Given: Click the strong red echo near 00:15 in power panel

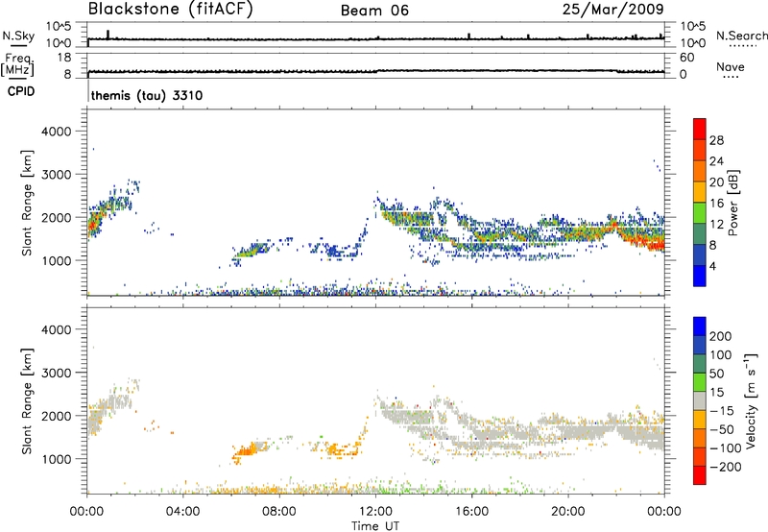Looking at the screenshot, I should [x=92, y=225].
